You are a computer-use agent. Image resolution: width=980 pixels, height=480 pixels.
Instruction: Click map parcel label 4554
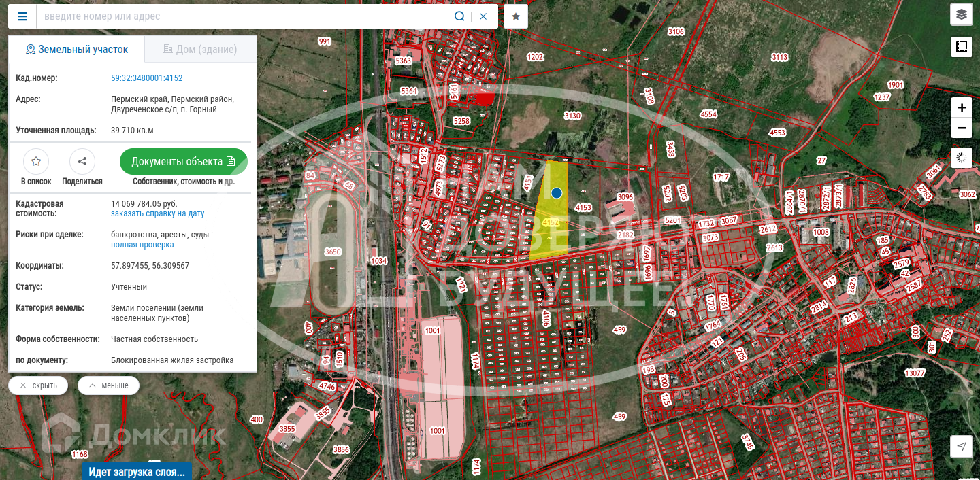tap(708, 114)
